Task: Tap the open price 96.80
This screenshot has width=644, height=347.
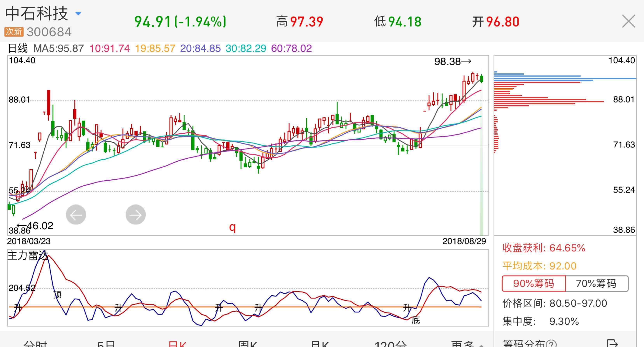Action: (x=503, y=22)
